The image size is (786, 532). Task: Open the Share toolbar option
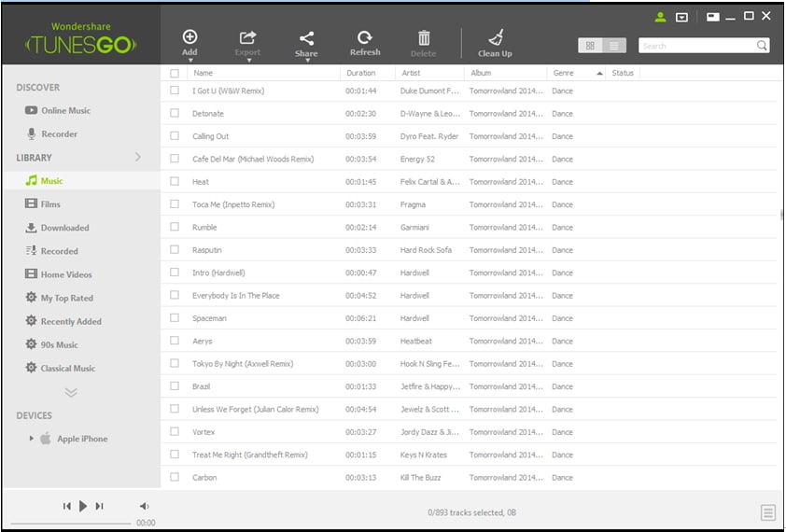[306, 44]
